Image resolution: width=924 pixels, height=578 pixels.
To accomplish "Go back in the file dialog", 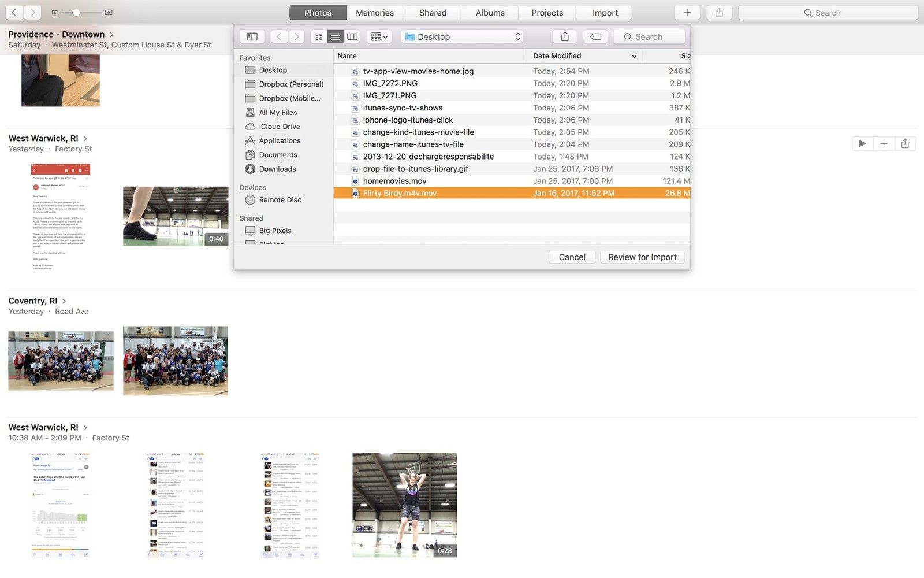I will pyautogui.click(x=279, y=36).
